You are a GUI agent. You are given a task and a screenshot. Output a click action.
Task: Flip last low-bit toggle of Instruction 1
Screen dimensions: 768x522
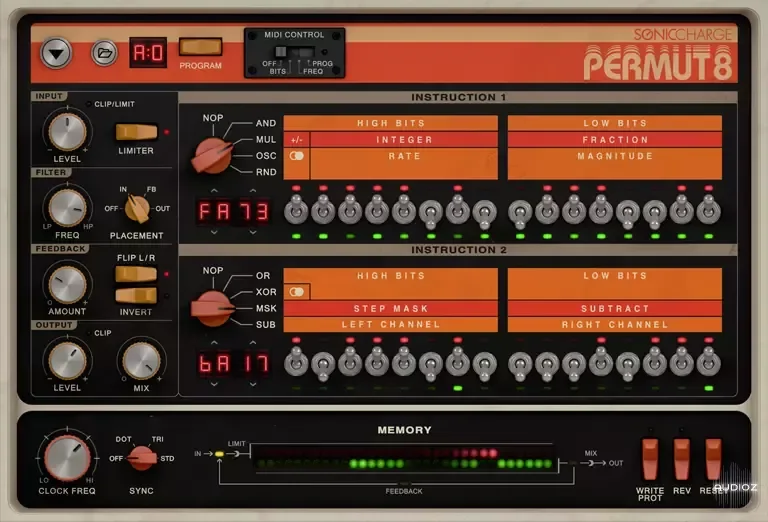[708, 209]
